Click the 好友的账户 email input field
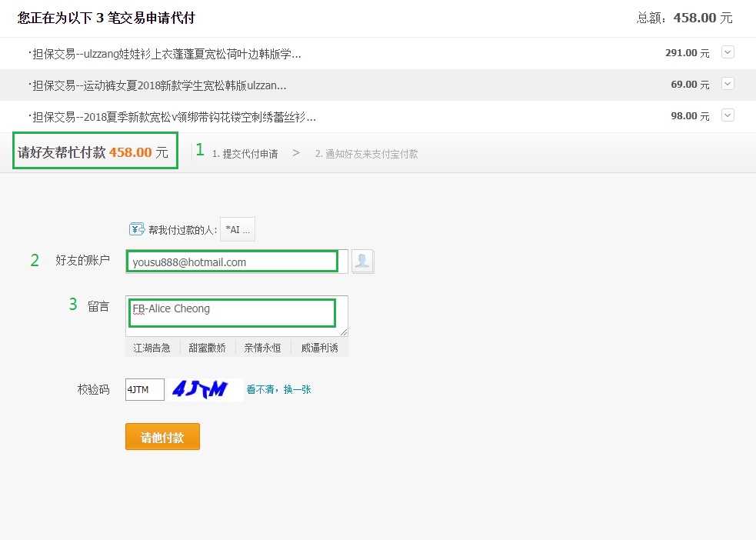The width and height of the screenshot is (756, 540). click(x=232, y=262)
